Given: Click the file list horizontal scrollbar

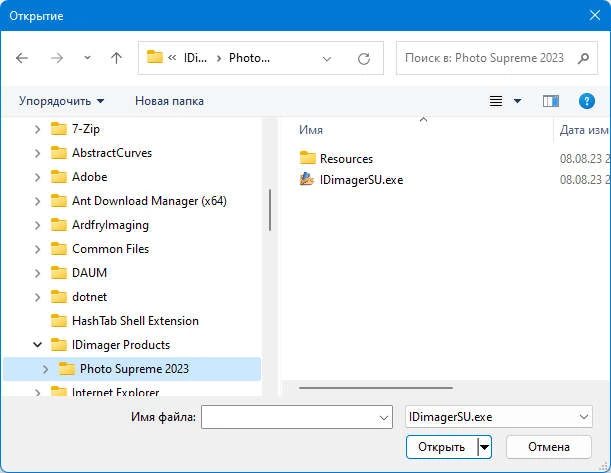Looking at the screenshot, I should coord(376,388).
